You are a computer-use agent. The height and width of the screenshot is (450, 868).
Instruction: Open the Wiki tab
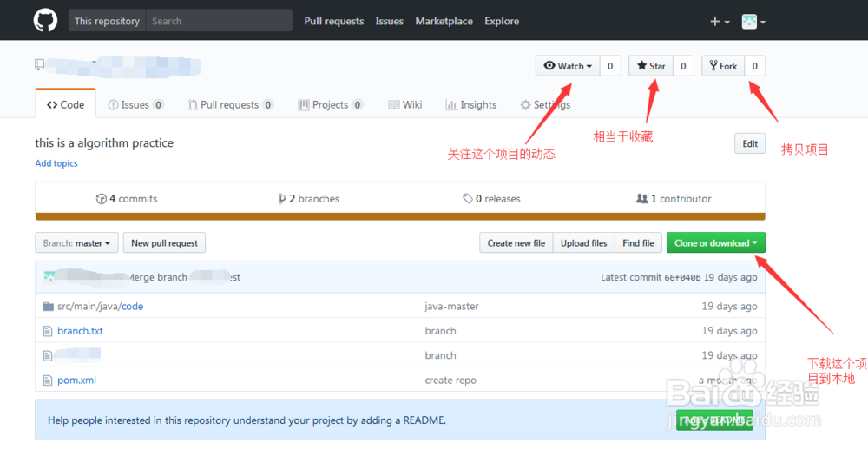coord(405,105)
